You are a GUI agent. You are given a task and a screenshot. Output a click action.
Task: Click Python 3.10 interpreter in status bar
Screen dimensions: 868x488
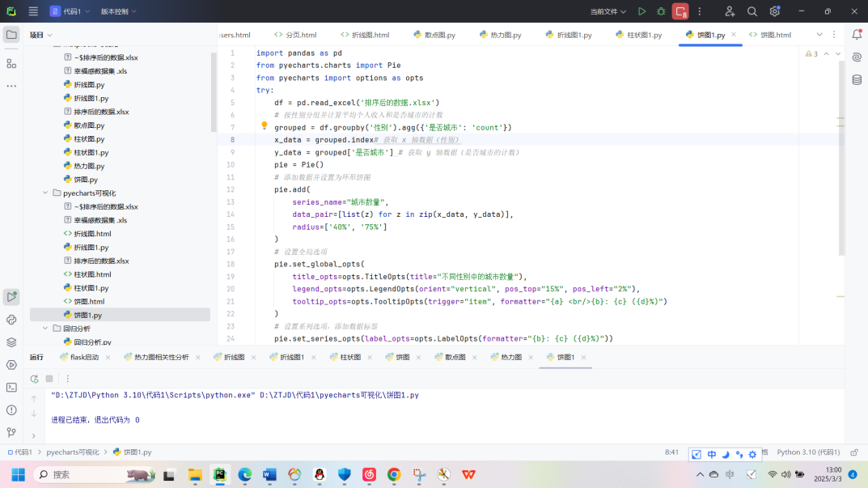point(808,452)
